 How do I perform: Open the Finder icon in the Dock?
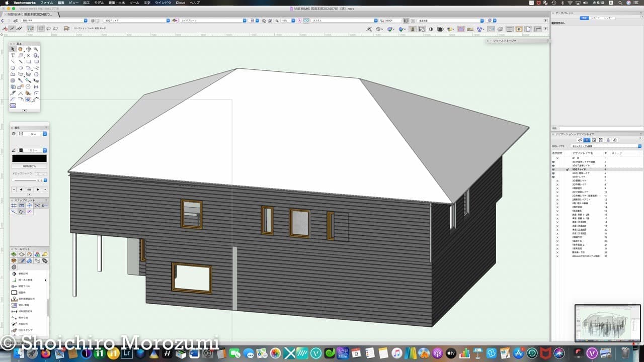pyautogui.click(x=19, y=353)
